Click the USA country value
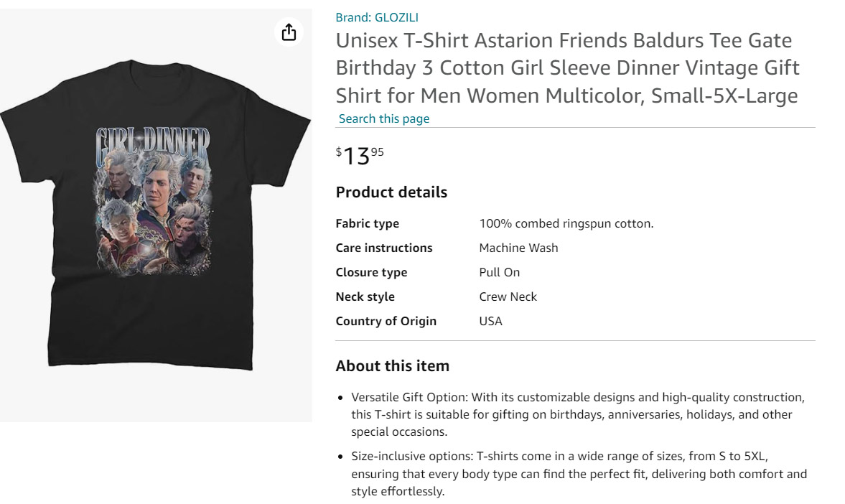The image size is (845, 504). (x=490, y=321)
